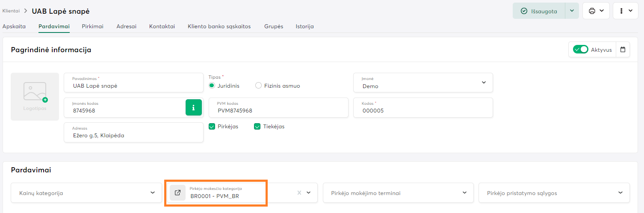
Task: Open the Kainų kategorija dropdown
Action: point(153,193)
